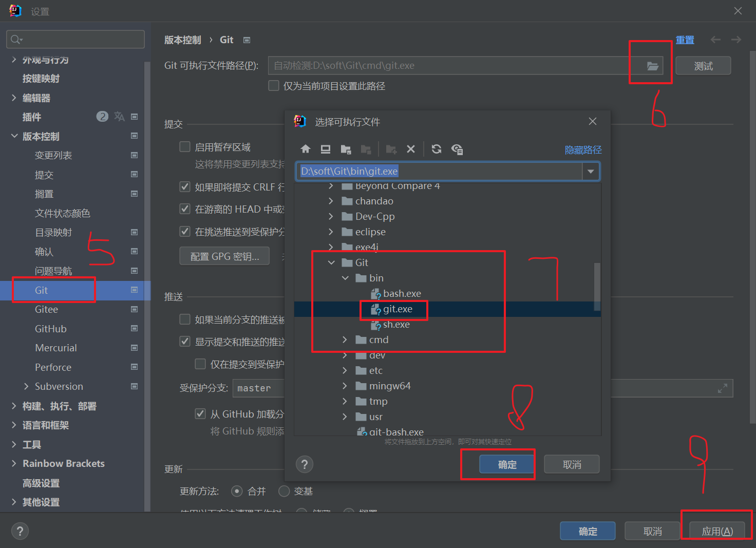
Task: Click project-level icon beside Mercurial
Action: tap(135, 348)
